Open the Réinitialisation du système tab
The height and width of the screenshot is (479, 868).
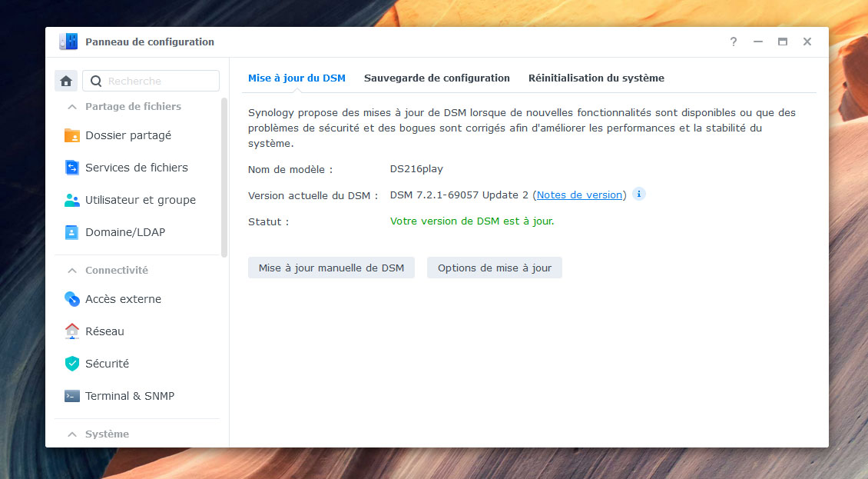[x=596, y=78]
